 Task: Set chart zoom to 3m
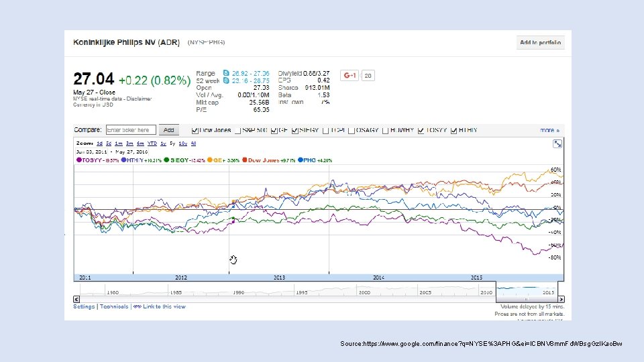pyautogui.click(x=129, y=143)
